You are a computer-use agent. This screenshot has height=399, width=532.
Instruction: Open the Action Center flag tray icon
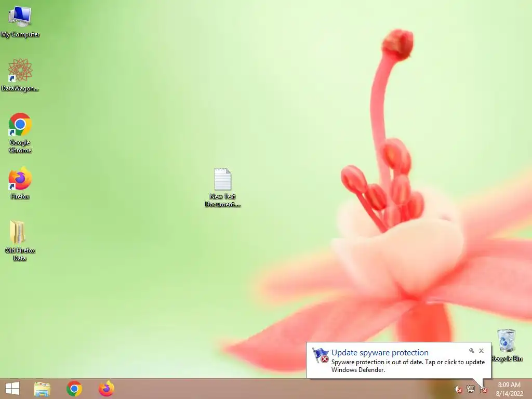point(483,389)
